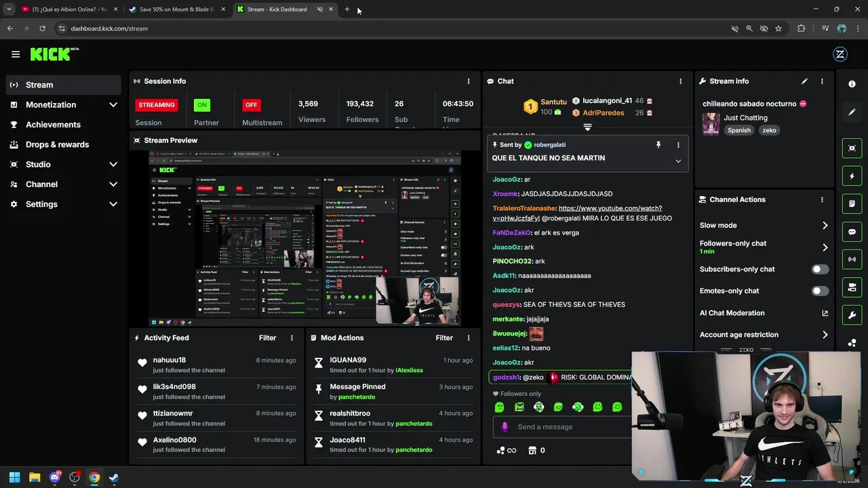Open File Explorer from taskbar
868x488 pixels.
(x=35, y=478)
